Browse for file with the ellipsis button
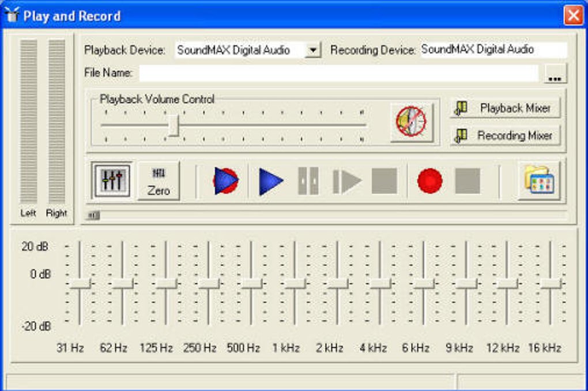 tap(555, 74)
